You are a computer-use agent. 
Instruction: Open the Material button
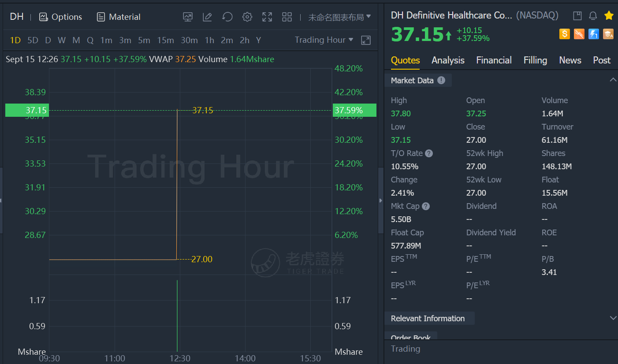[x=119, y=17]
